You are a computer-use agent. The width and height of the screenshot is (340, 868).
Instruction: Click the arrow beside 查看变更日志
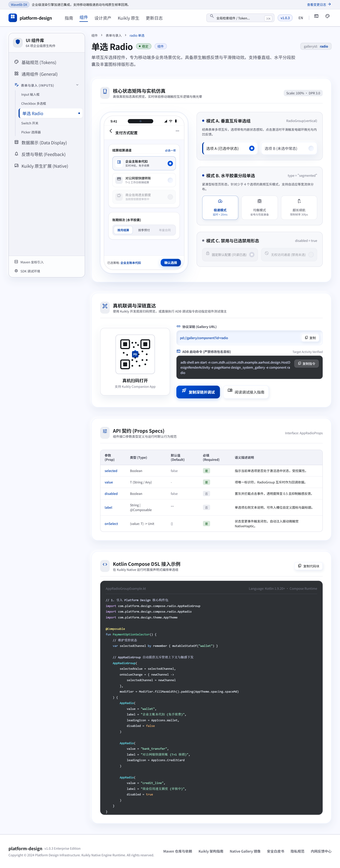click(x=329, y=4)
